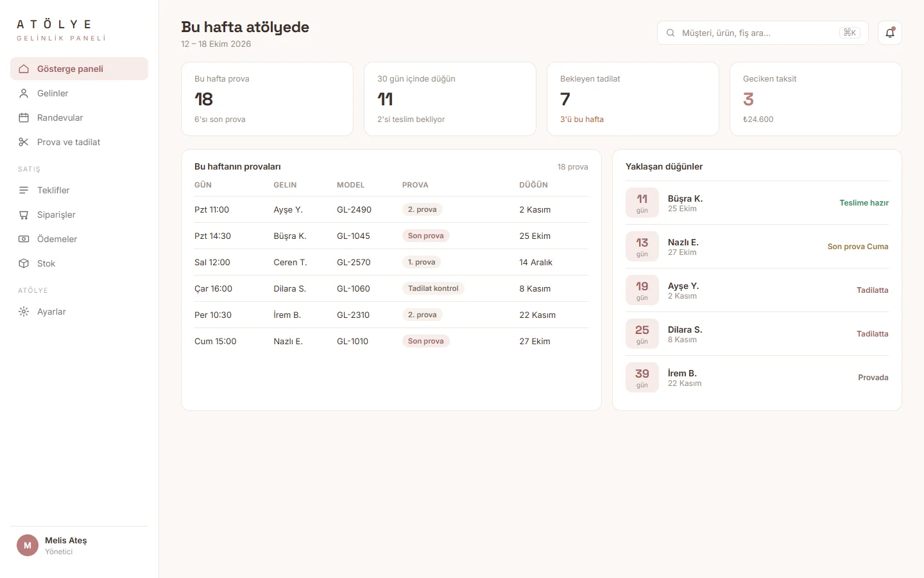Open the Siparişler section
The image size is (924, 578).
pyautogui.click(x=79, y=215)
